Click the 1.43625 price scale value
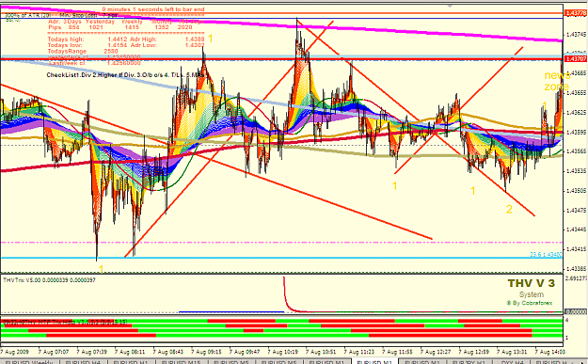This screenshot has height=364, width=588. [576, 112]
